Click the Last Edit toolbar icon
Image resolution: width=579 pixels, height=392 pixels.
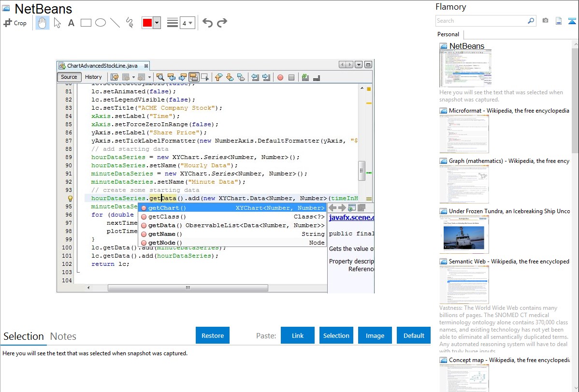[115, 77]
